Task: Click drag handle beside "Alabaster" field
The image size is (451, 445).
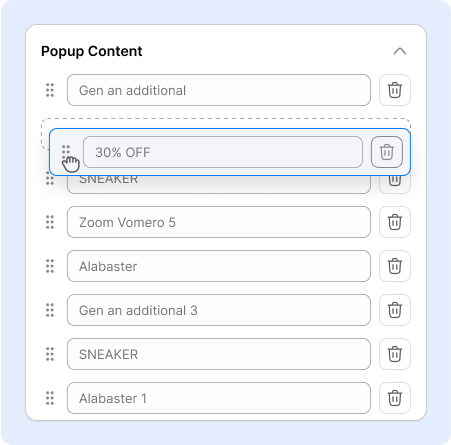Action: point(50,266)
